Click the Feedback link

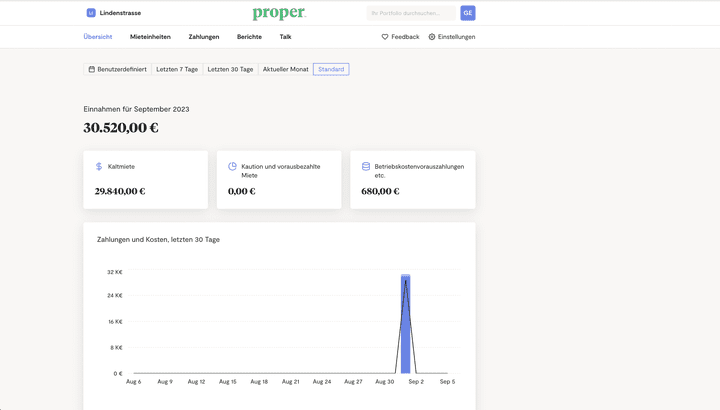coord(405,37)
